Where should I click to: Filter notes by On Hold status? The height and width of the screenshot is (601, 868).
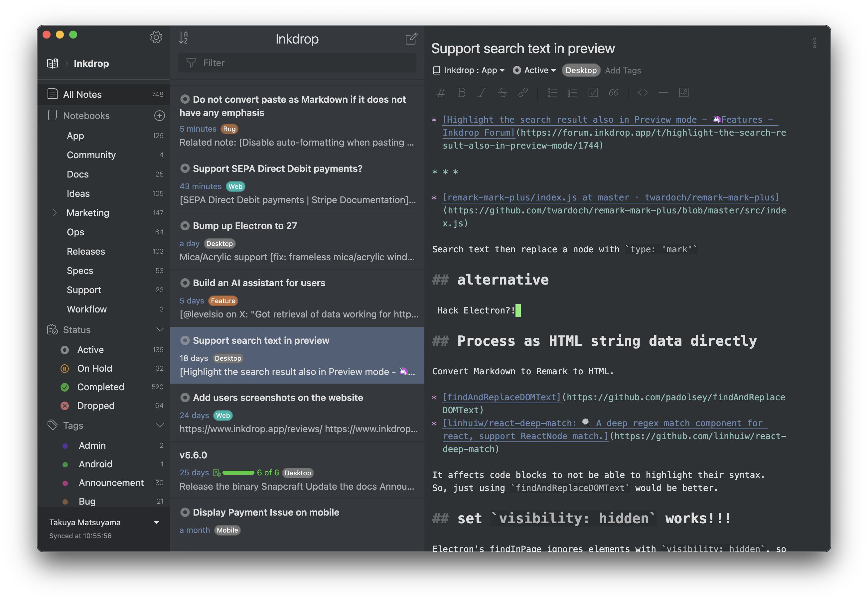94,368
